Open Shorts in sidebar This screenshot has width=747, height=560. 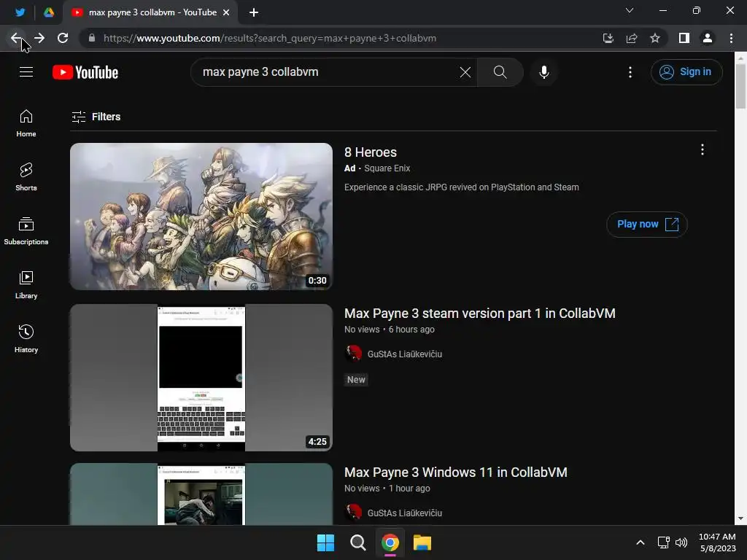click(26, 177)
